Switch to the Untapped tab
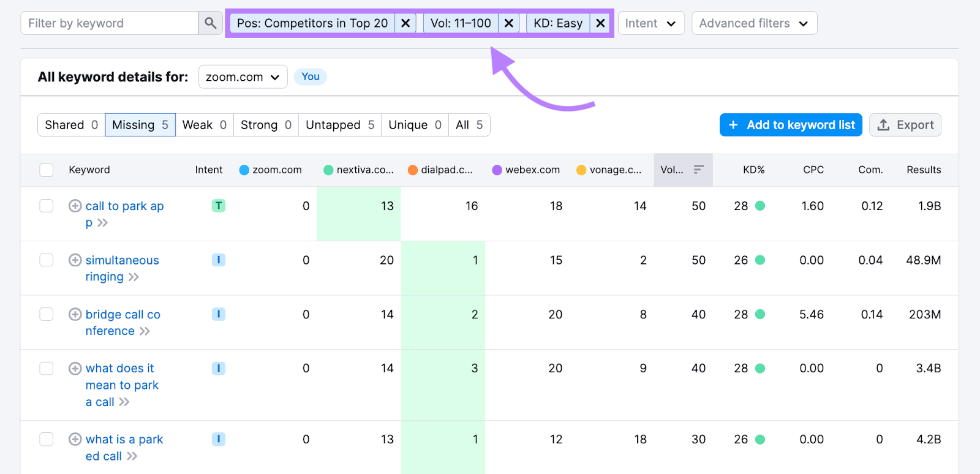This screenshot has width=980, height=474. pyautogui.click(x=340, y=125)
